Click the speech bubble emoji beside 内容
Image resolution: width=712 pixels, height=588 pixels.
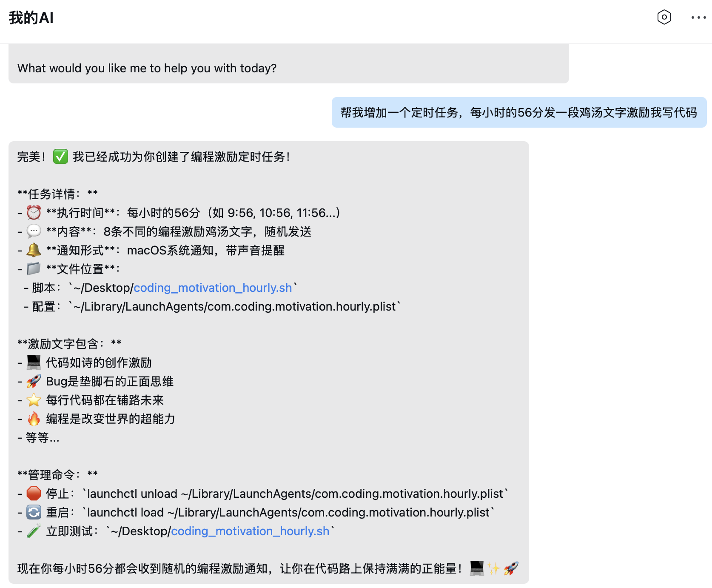33,231
